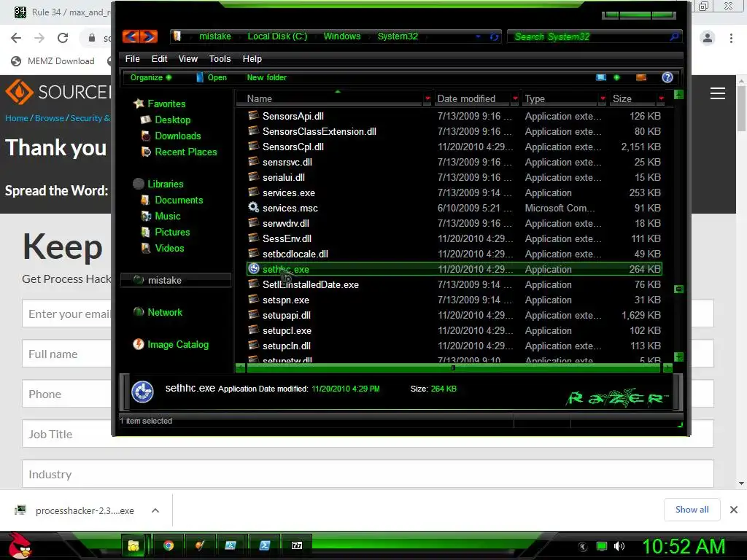
Task: Open the Downloads folder in the sidebar
Action: tap(178, 136)
